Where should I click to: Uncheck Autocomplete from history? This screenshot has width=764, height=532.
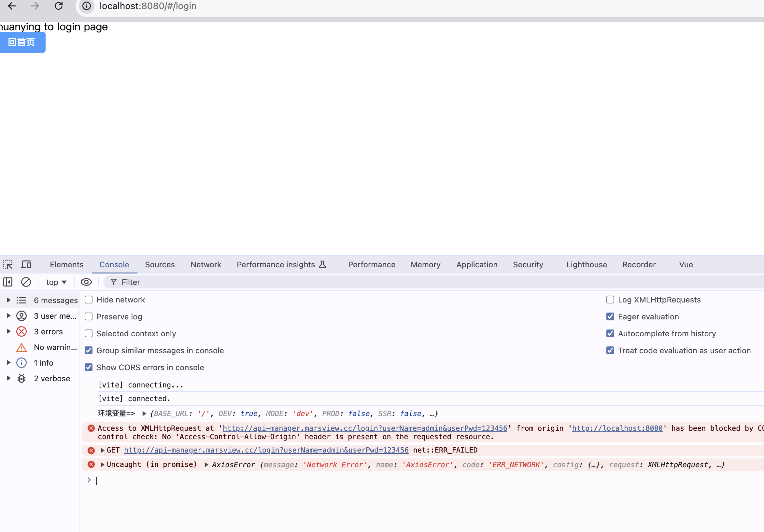point(611,334)
